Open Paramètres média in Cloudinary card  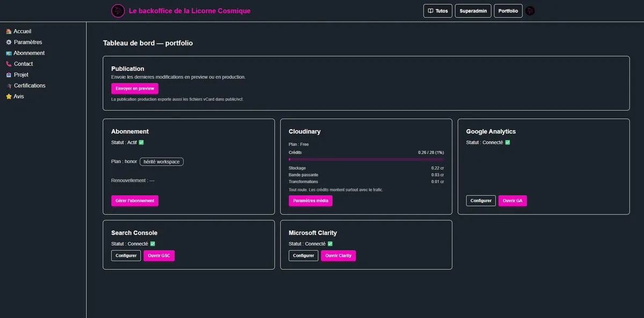click(x=311, y=201)
